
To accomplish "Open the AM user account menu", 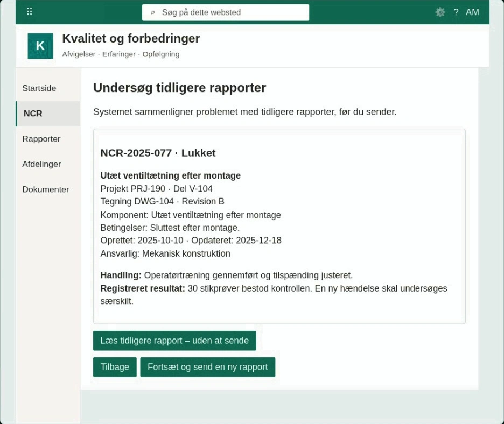I will click(x=472, y=12).
